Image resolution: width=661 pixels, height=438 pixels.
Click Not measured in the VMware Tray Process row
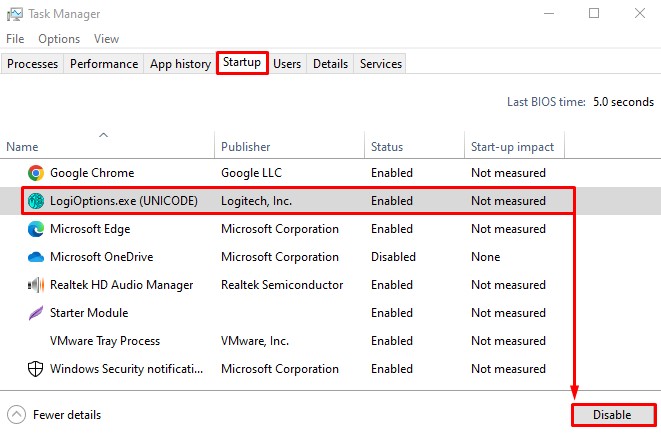(x=508, y=341)
